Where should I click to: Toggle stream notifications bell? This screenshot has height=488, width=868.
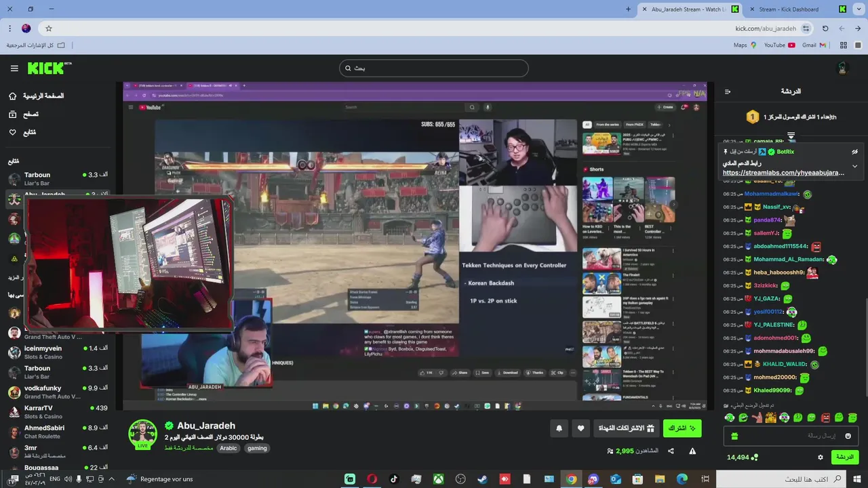[559, 428]
